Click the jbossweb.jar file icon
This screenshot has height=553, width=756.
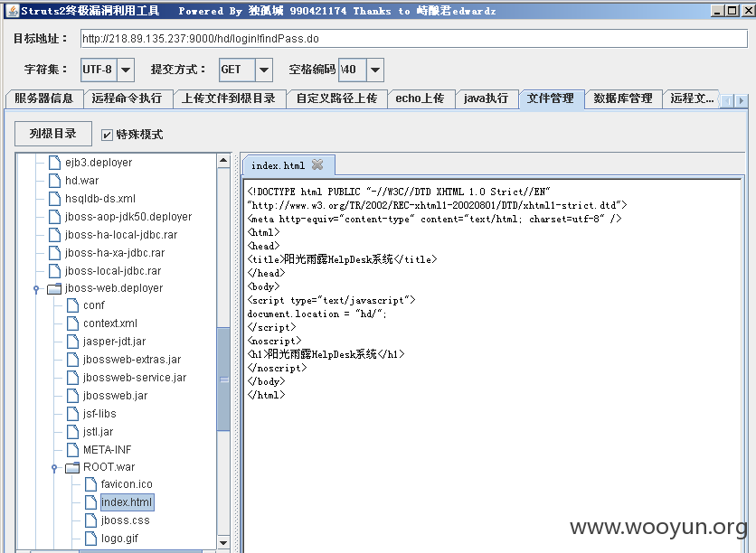[73, 396]
